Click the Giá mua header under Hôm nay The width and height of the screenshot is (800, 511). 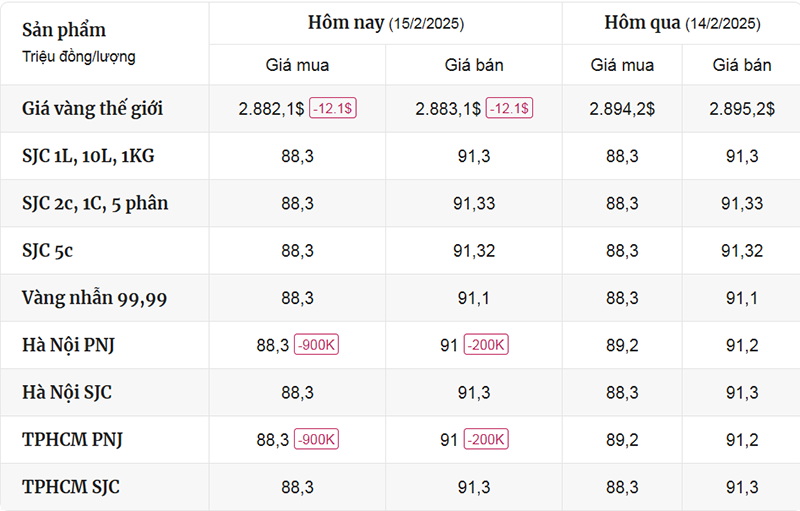point(297,65)
